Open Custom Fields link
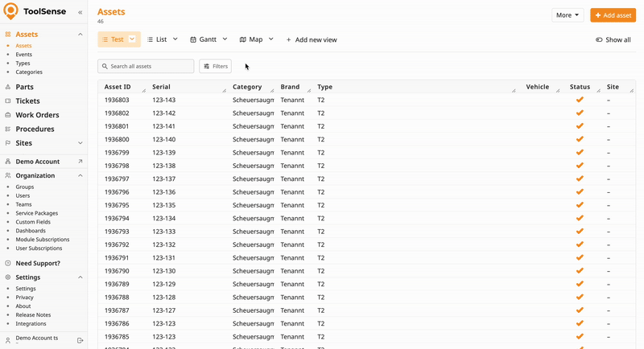The height and width of the screenshot is (349, 644). tap(33, 222)
